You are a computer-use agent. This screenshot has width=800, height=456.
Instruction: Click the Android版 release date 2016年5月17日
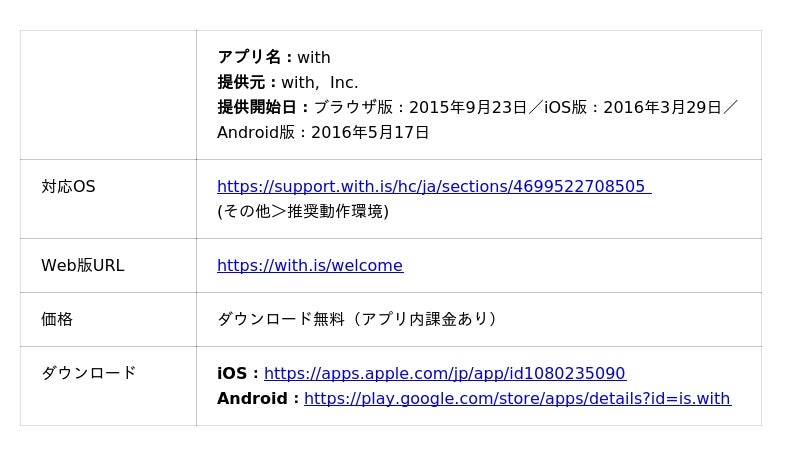pyautogui.click(x=370, y=132)
